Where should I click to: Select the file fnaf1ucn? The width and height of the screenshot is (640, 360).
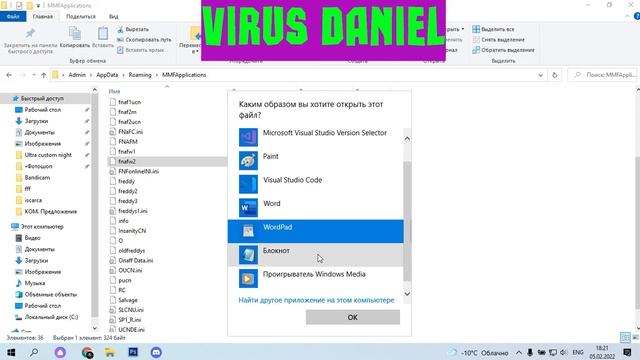(x=129, y=102)
